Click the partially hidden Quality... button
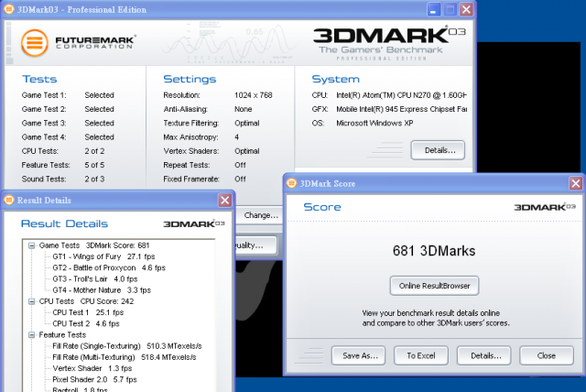Image resolution: width=586 pixels, height=392 pixels. coord(256,245)
